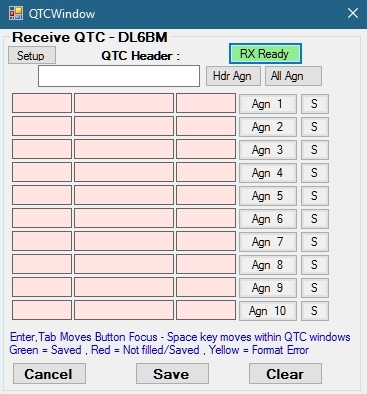This screenshot has height=394, width=367.
Task: Focus third field in Agn 9 row
Action: pos(206,287)
